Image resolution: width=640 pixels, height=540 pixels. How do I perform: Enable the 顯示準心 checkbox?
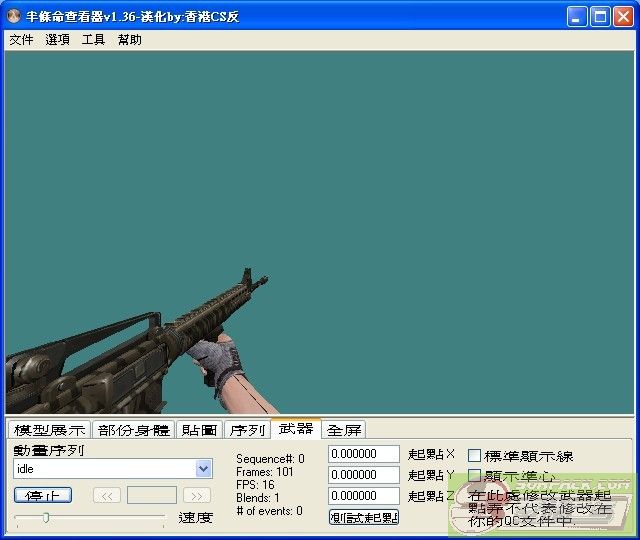point(474,476)
